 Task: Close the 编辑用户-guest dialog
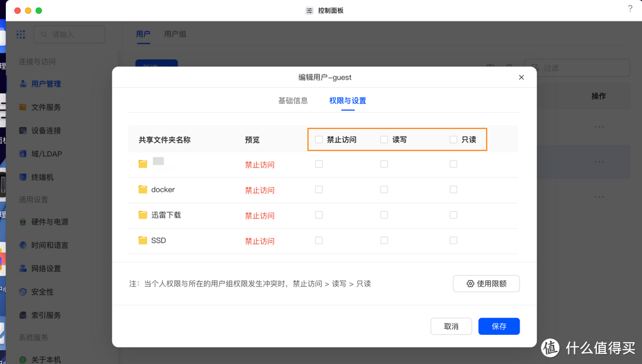point(521,77)
